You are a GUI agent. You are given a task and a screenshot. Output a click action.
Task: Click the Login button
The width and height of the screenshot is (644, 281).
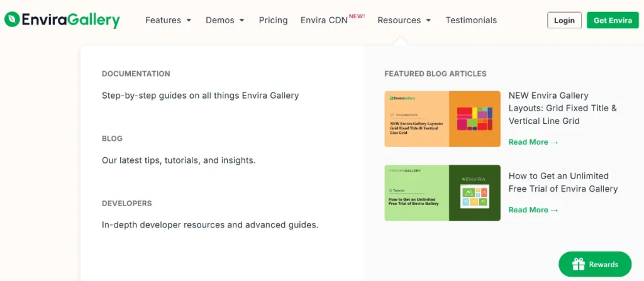pos(564,20)
